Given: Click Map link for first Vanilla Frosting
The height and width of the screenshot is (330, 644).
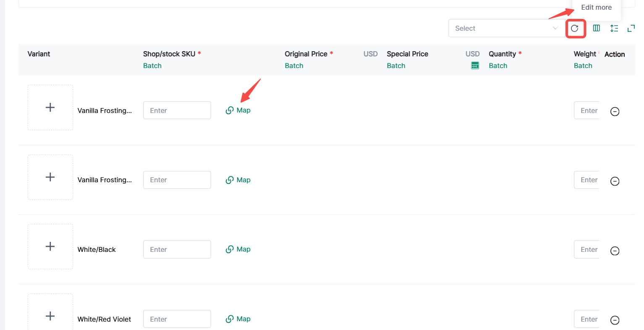Looking at the screenshot, I should pos(238,110).
